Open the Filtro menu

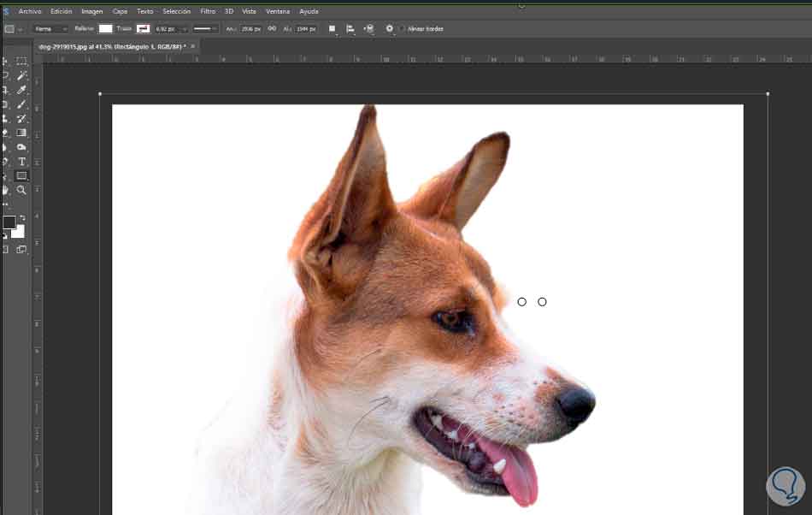(208, 11)
